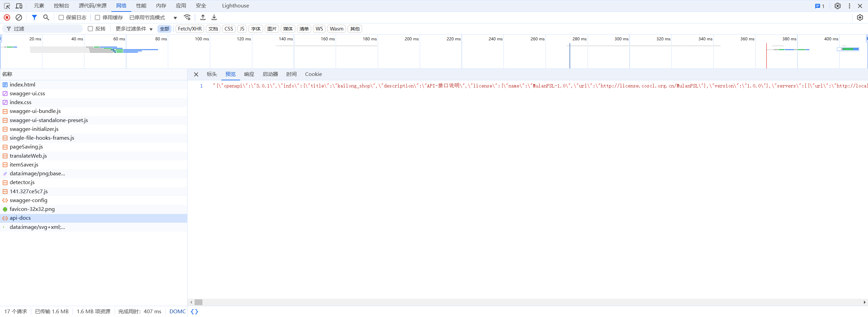Click the preview scrollbar right arrow
Screen dimensions: 868x317
(865, 302)
